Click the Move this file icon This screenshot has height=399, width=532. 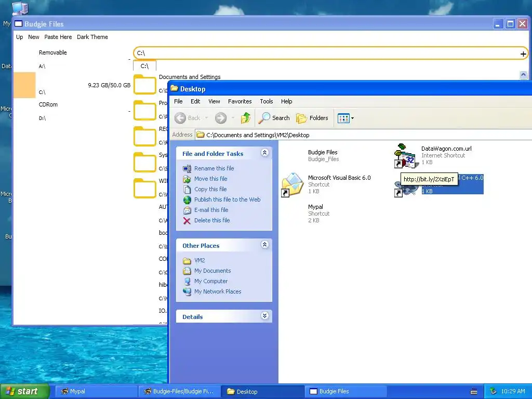coord(187,179)
